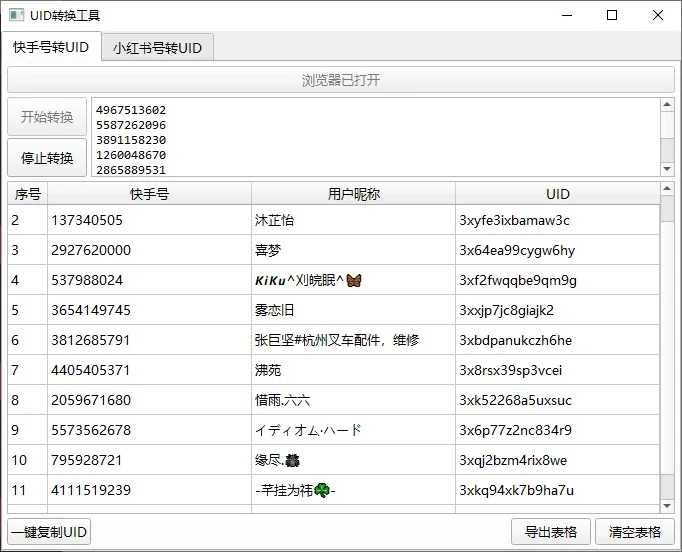Select cell 4111519239
682x552 pixels.
click(149, 490)
